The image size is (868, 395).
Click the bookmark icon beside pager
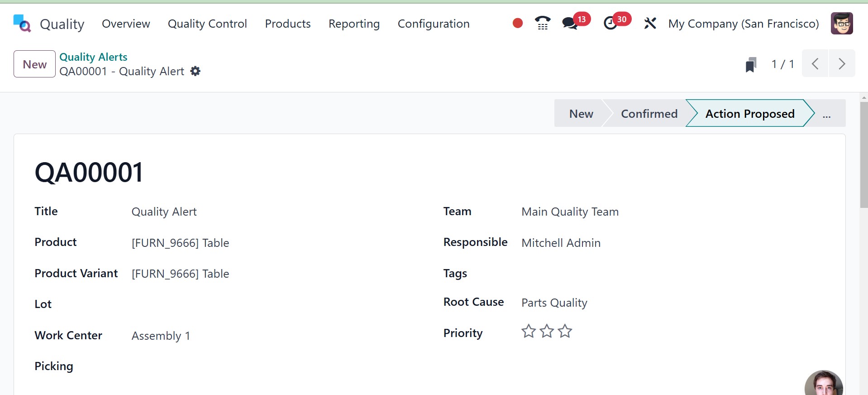pos(751,64)
